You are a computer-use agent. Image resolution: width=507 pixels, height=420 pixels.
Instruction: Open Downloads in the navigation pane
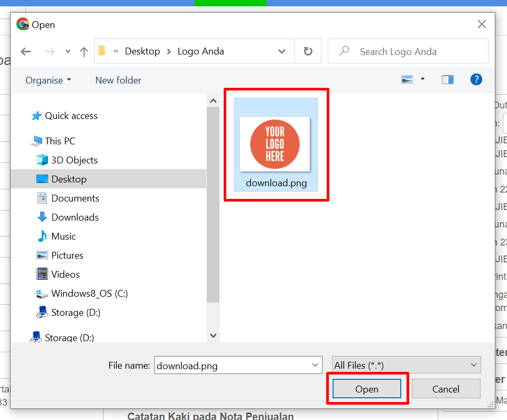tap(75, 217)
